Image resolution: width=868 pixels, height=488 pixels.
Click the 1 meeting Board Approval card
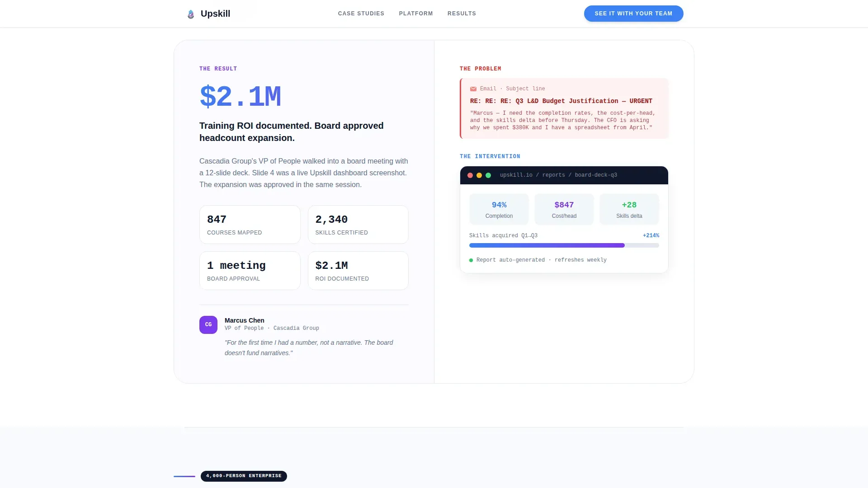coord(250,271)
